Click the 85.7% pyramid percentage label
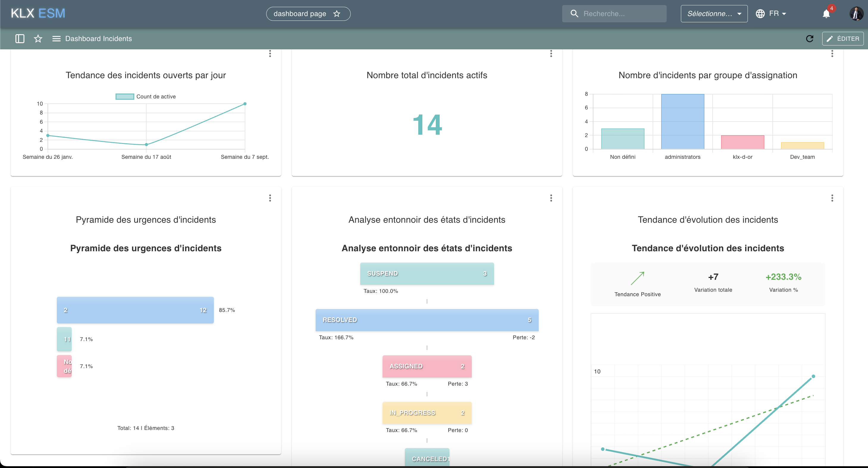868x468 pixels. pos(227,310)
